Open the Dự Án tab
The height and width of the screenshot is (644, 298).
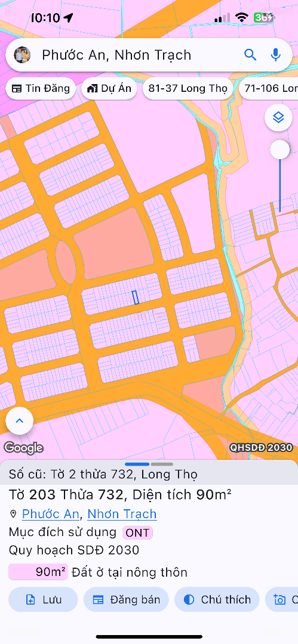109,88
